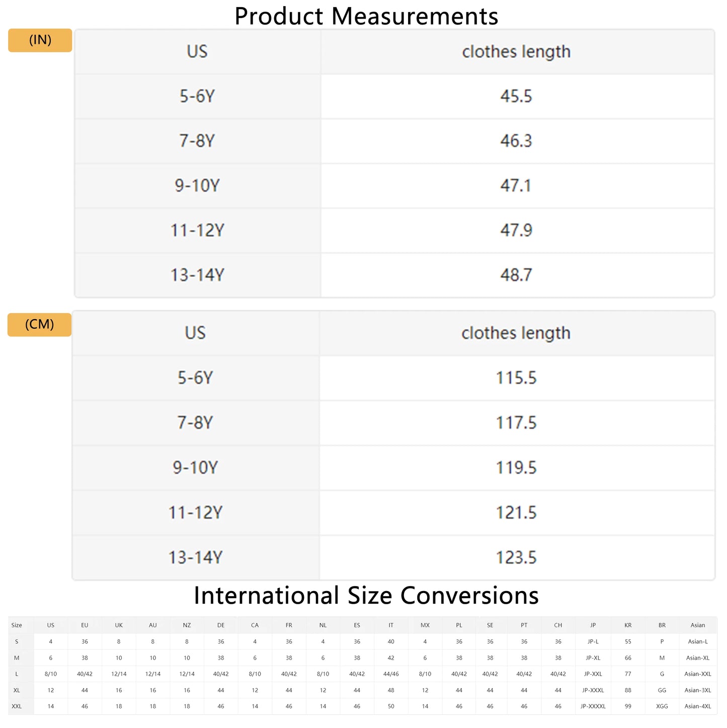Click the 99 value in the KR column
Image resolution: width=727 pixels, height=728 pixels.
(628, 706)
